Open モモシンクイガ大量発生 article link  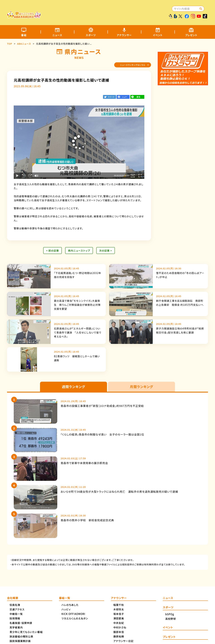pyautogui.click(x=77, y=305)
